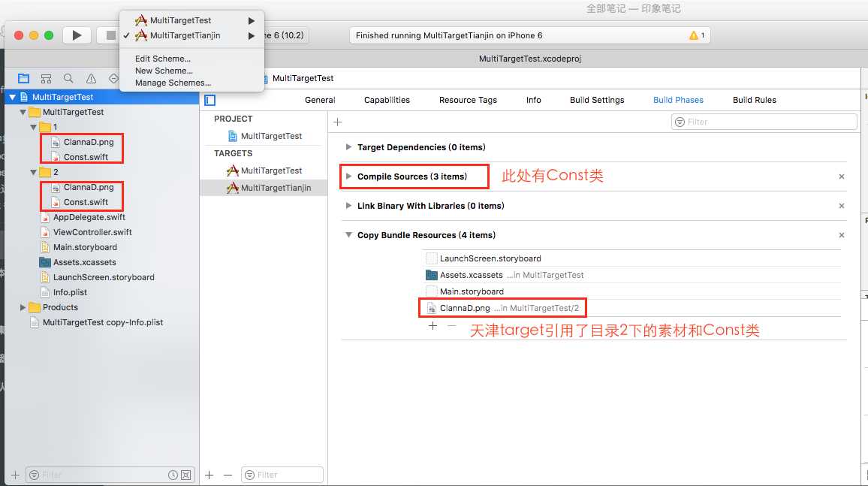Open the Issue navigator warning icon
The image size is (868, 486).
point(91,79)
